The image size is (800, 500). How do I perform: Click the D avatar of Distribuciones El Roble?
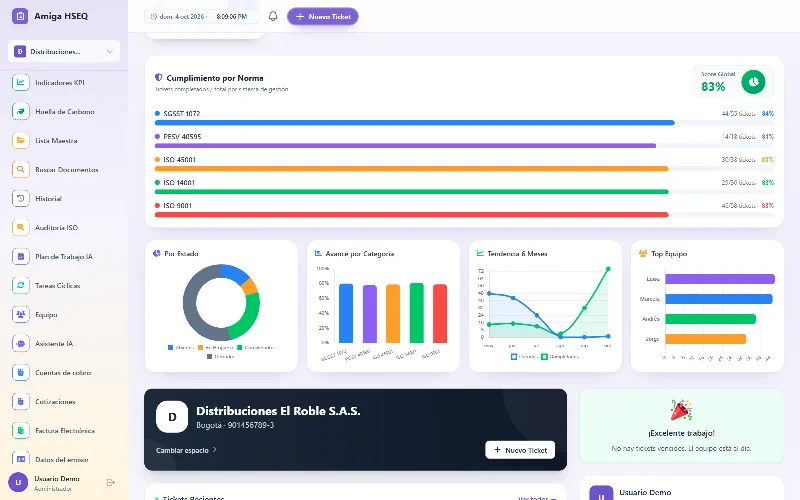(x=172, y=417)
